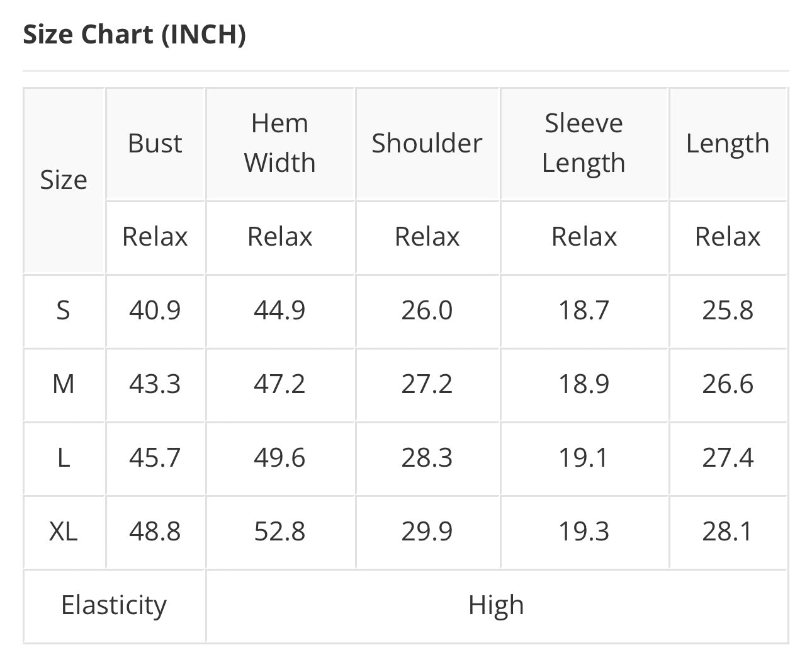Select the Hem Width column header
This screenshot has width=812, height=662.
point(279,144)
